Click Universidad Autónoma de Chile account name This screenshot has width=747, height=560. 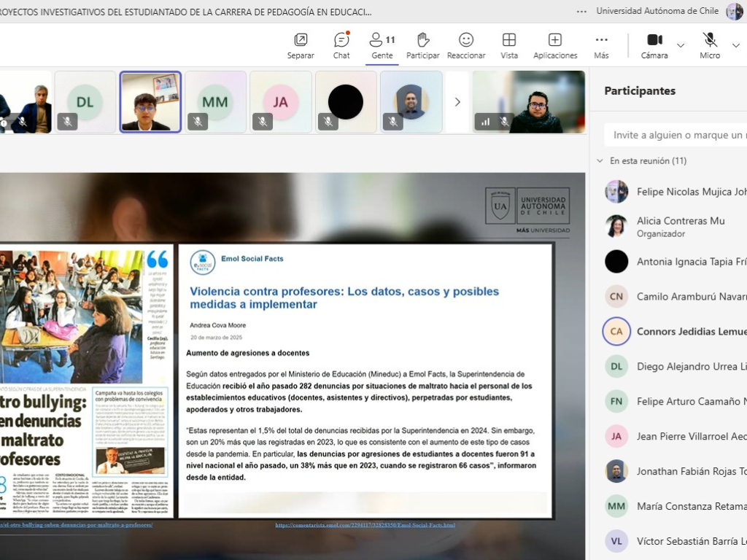(657, 10)
